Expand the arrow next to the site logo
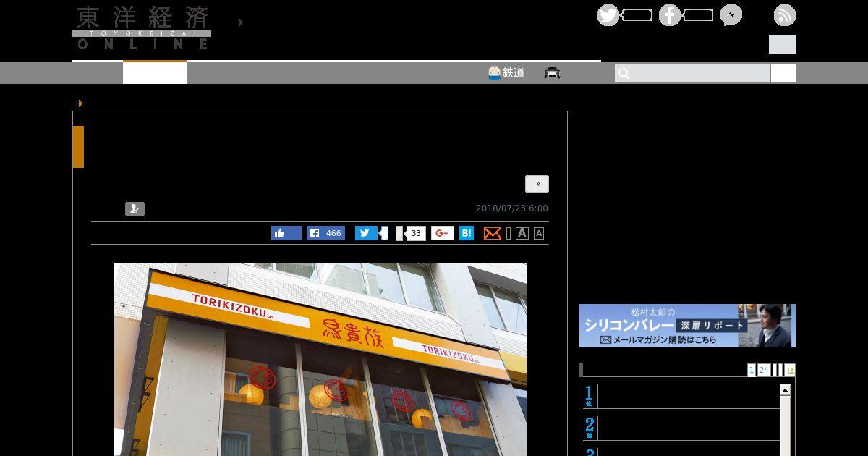This screenshot has height=456, width=868. pyautogui.click(x=240, y=22)
